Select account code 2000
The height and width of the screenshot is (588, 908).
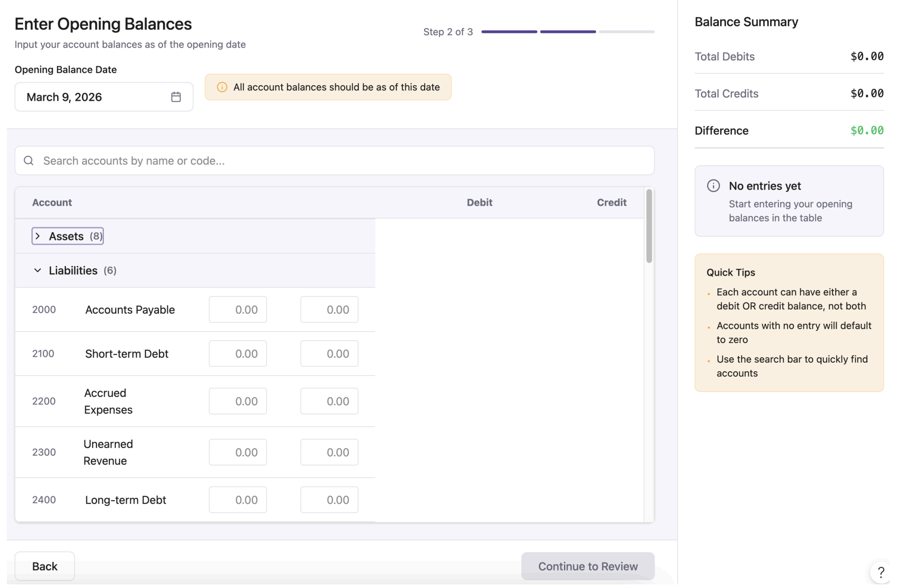44,310
